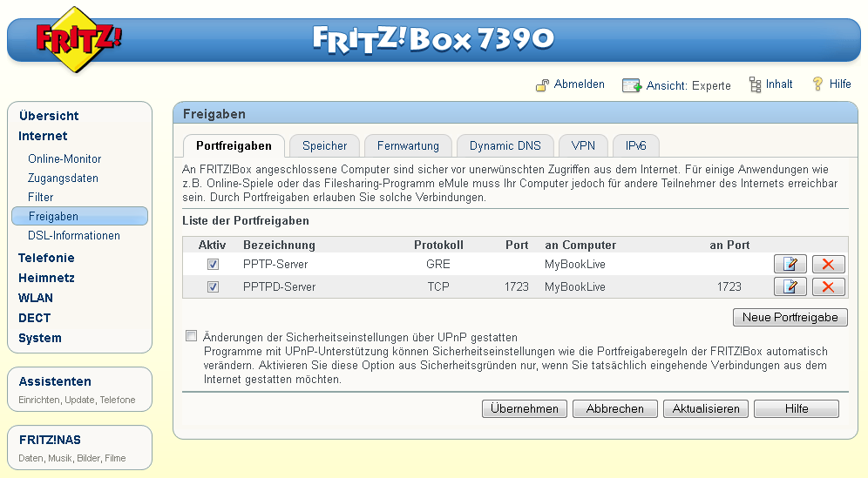The image size is (868, 478).
Task: Click the Abmelden link
Action: [x=579, y=84]
